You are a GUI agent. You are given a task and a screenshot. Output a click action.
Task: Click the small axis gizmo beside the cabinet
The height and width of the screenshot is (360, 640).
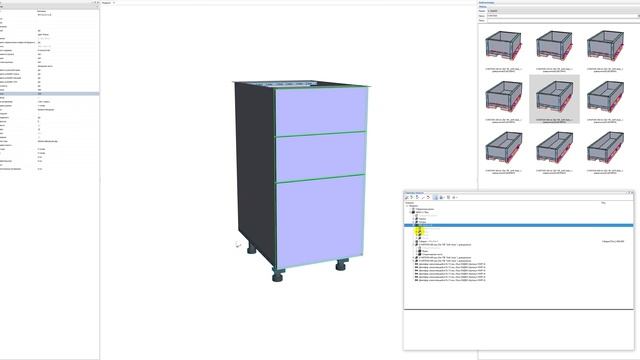238,244
